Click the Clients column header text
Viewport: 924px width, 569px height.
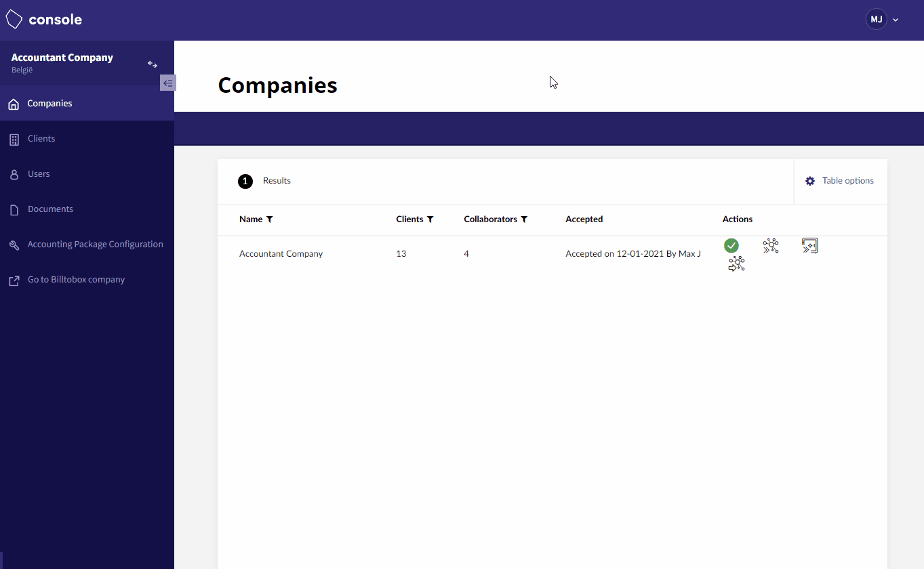409,219
